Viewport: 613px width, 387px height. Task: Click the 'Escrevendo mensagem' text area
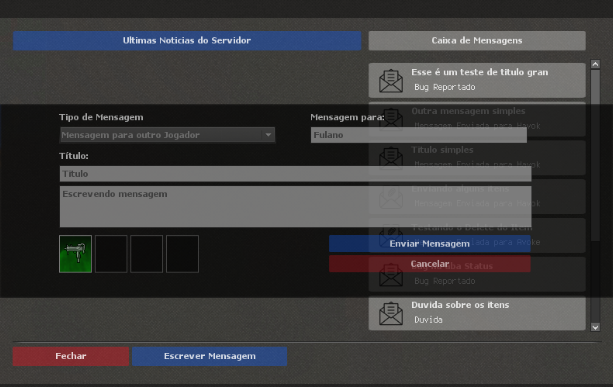coord(296,206)
